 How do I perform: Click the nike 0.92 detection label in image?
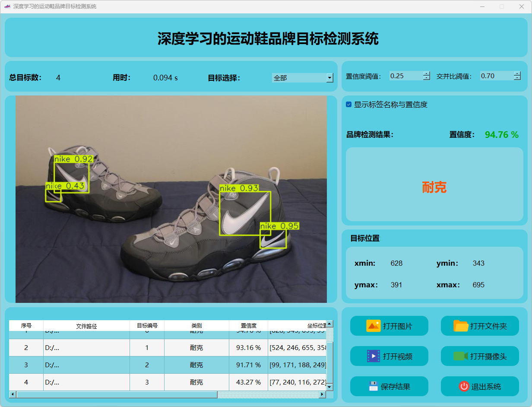[x=74, y=159]
